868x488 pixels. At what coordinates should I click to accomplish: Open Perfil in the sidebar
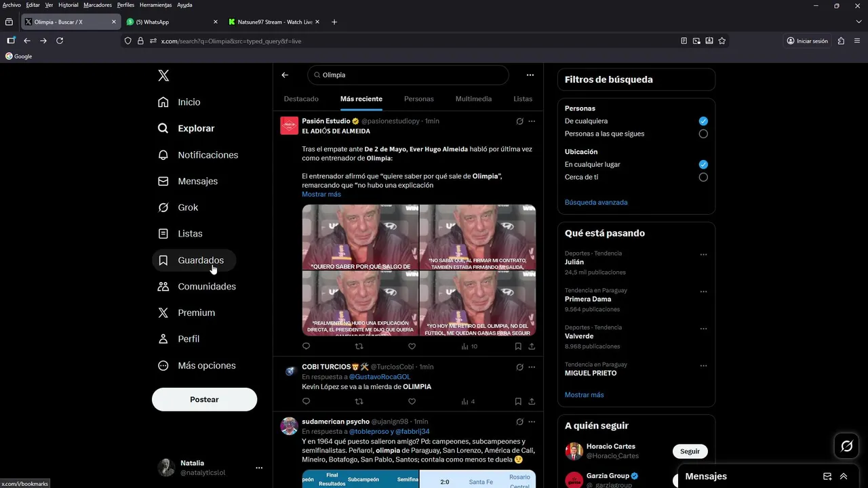coord(179,339)
